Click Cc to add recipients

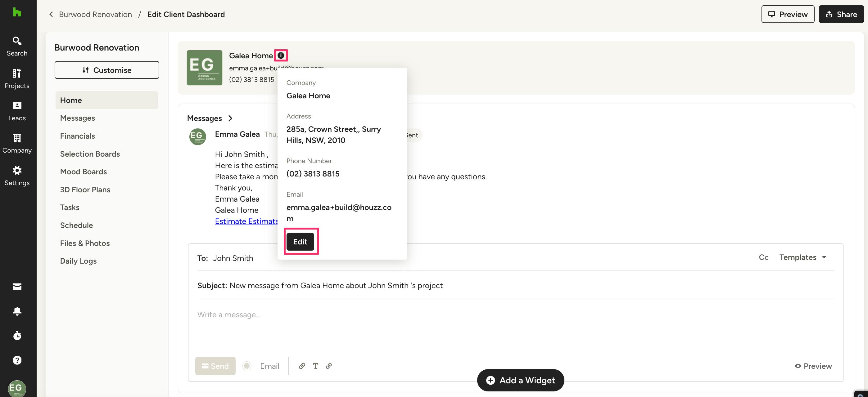click(x=764, y=257)
